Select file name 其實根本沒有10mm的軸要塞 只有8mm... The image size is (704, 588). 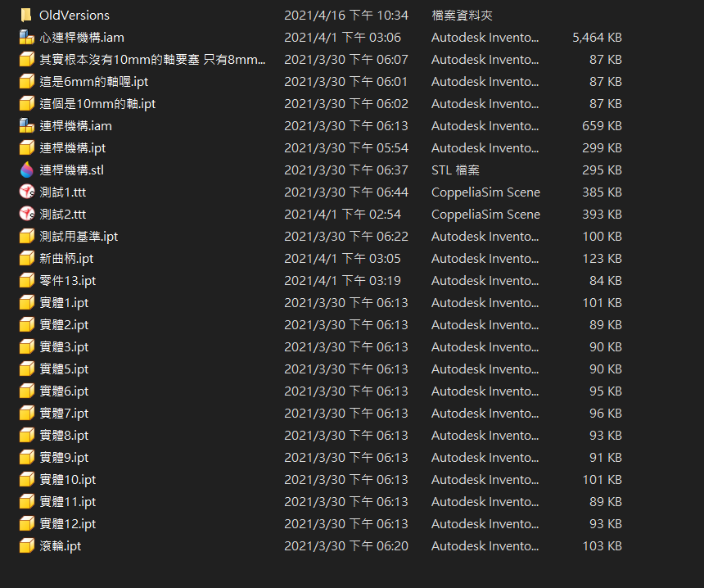152,59
